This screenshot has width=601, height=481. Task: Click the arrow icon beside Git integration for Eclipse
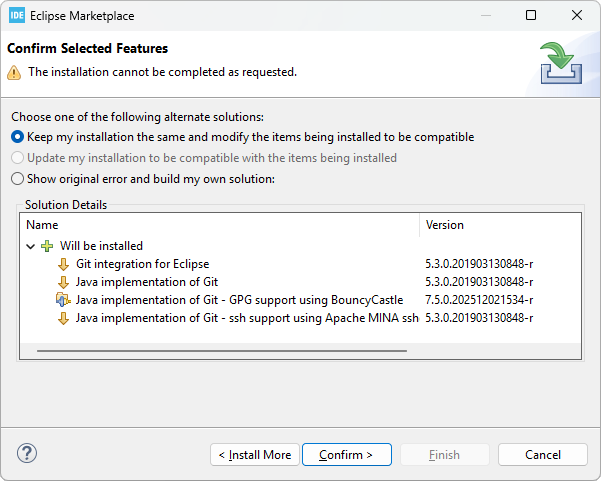(x=64, y=264)
